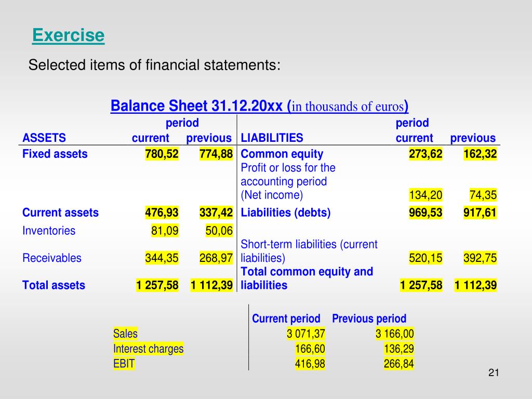Click 'period' header above liabilities columns
Viewport: 532px width, 399px height.
[x=412, y=123]
